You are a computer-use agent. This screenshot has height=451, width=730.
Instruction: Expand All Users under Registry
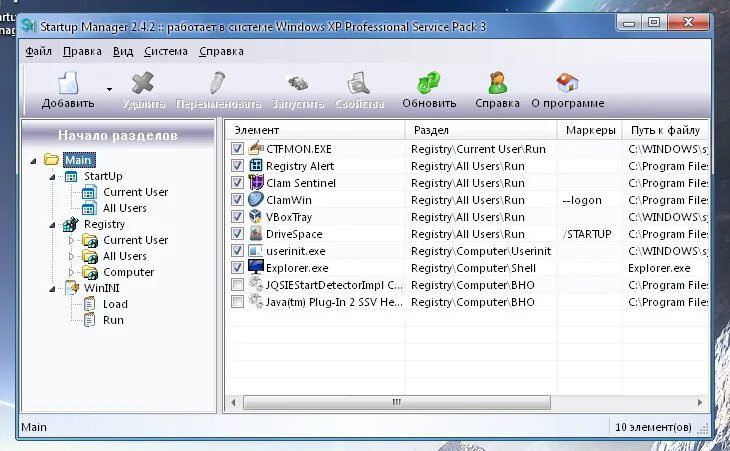[71, 256]
